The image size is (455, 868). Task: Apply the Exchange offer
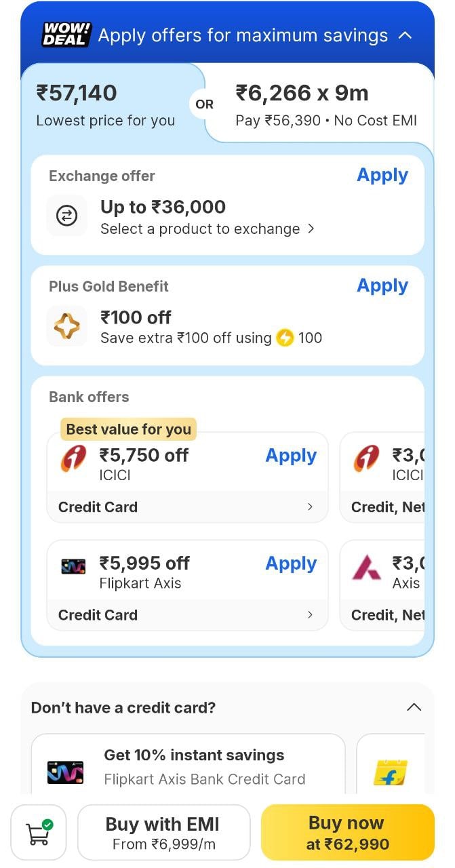pyautogui.click(x=382, y=175)
